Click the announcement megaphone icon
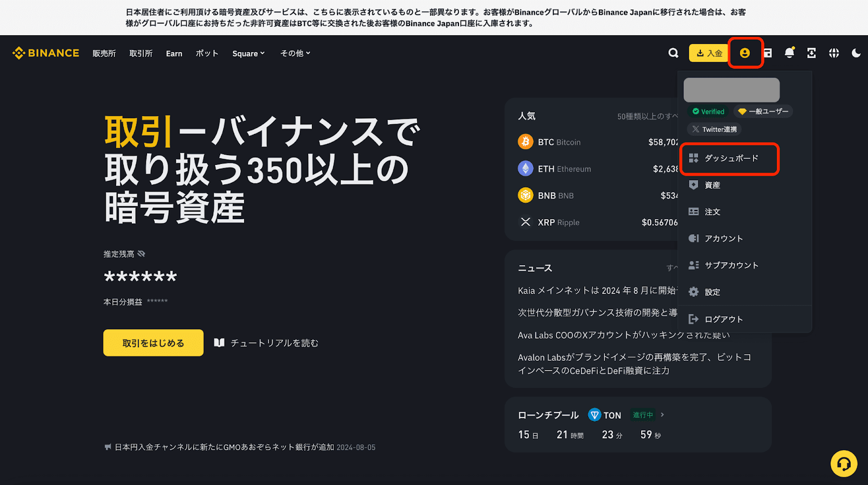Screen dimensions: 868x485 107,447
